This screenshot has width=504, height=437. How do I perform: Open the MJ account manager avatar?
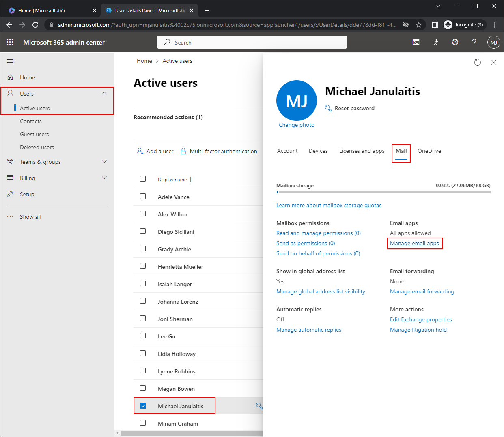(x=493, y=42)
